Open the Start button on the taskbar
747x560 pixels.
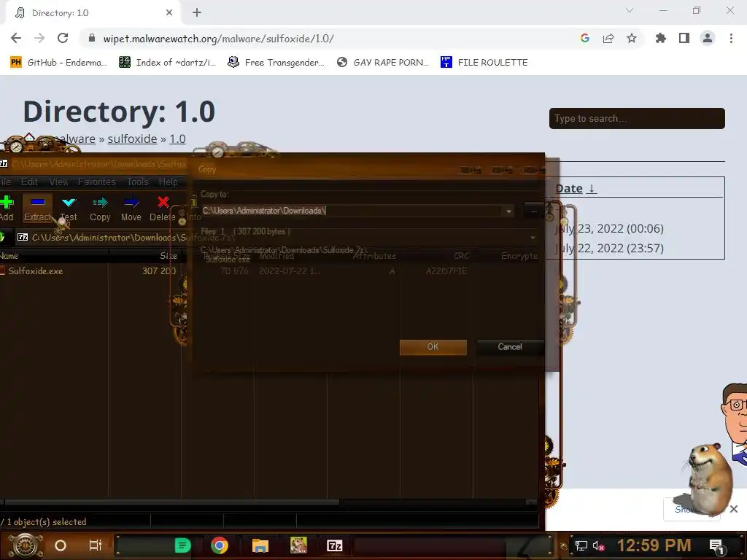click(x=26, y=545)
